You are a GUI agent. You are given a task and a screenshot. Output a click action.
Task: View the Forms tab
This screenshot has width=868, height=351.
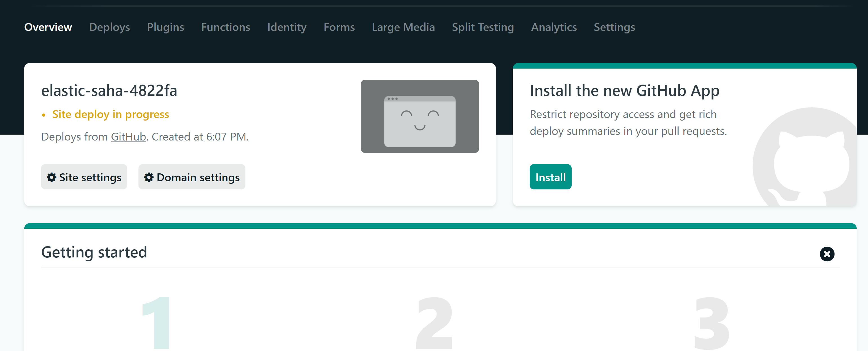(339, 28)
